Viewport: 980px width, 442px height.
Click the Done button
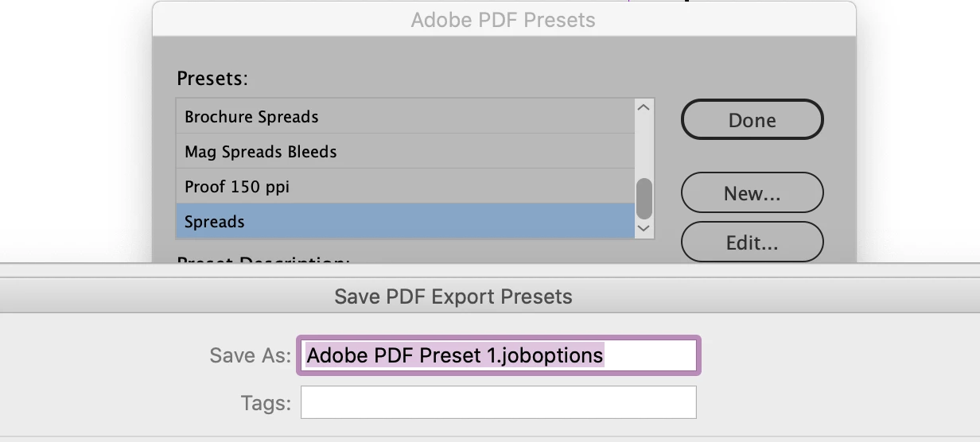[752, 120]
